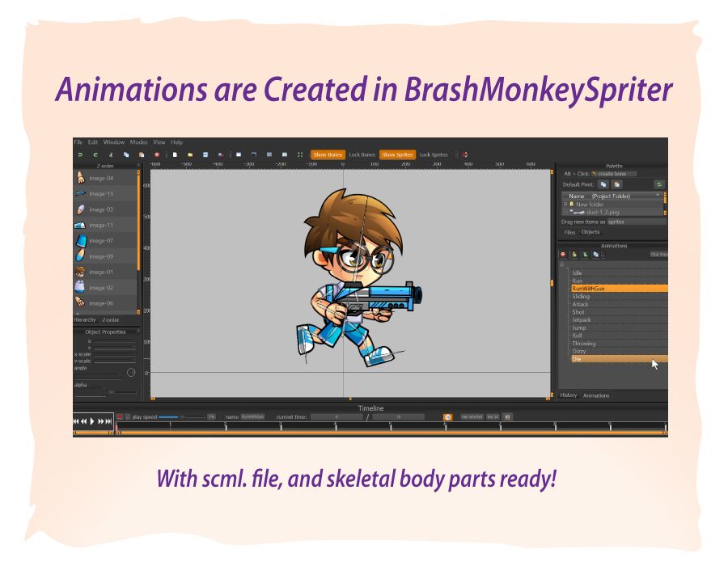Click the save-as icon in toolbar

221,155
